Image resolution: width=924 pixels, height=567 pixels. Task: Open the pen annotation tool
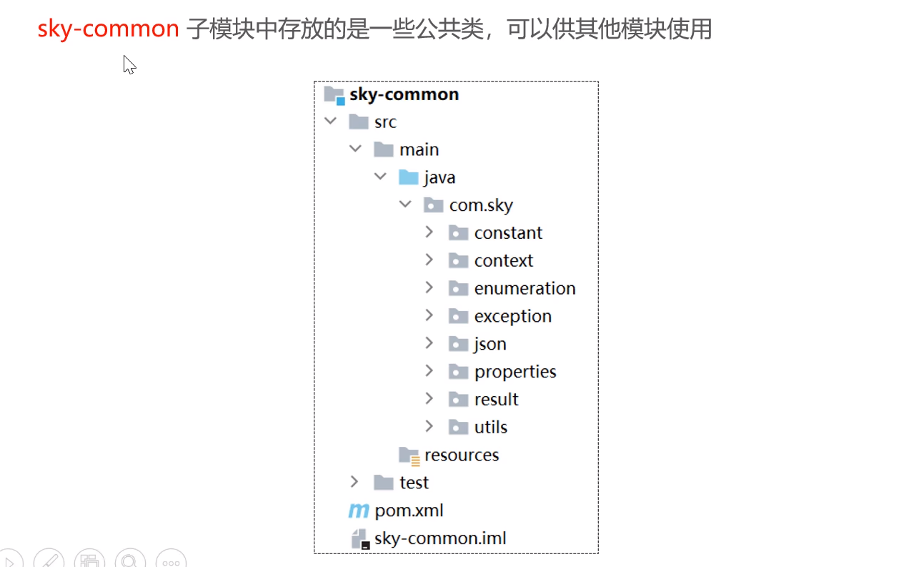[x=49, y=562]
